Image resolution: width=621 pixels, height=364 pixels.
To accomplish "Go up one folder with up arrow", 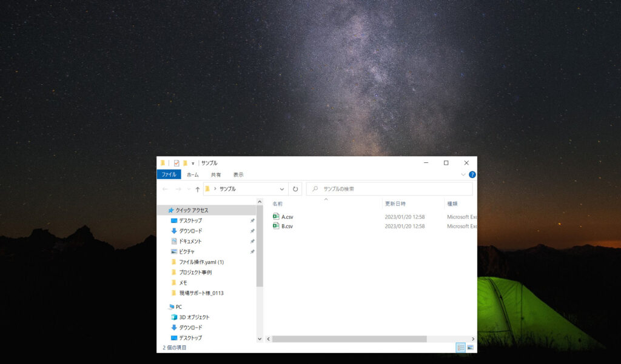I will pyautogui.click(x=198, y=189).
